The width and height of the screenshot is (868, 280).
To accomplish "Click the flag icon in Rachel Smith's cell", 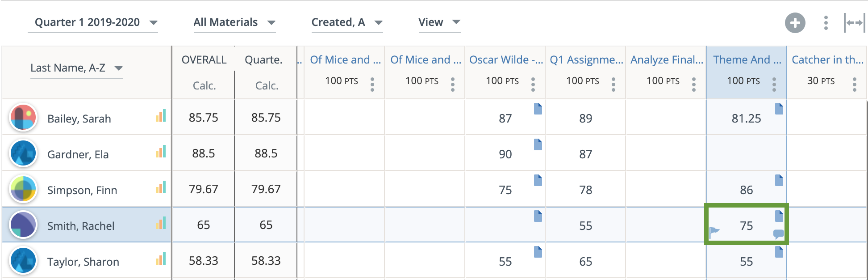I will pos(714,232).
